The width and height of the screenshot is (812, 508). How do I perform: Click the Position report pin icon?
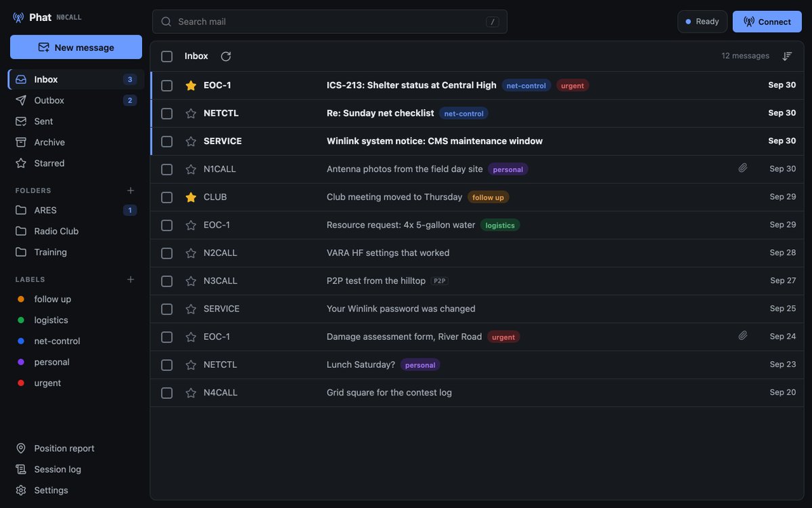tap(21, 448)
